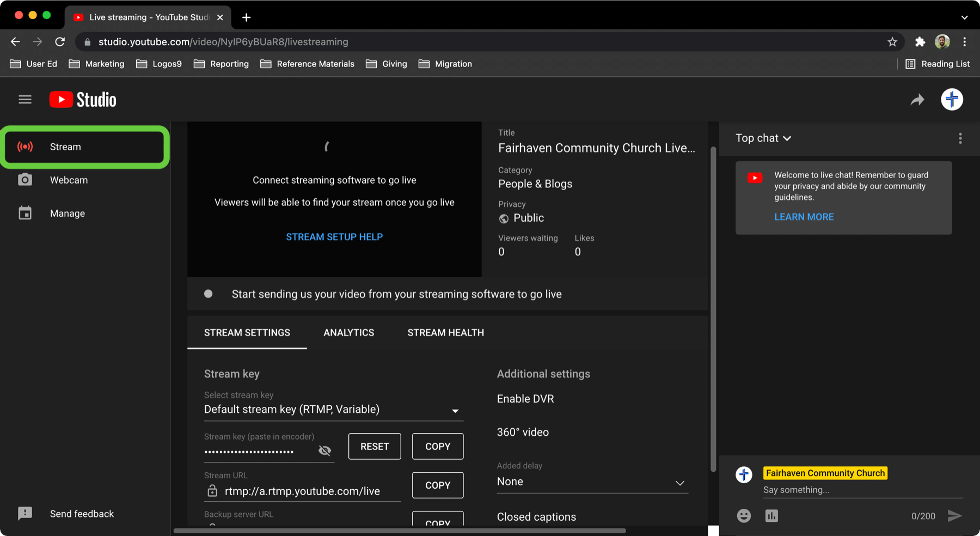Screen dimensions: 980x536
Task: Open the Chrome three-dot menu
Action: click(965, 41)
